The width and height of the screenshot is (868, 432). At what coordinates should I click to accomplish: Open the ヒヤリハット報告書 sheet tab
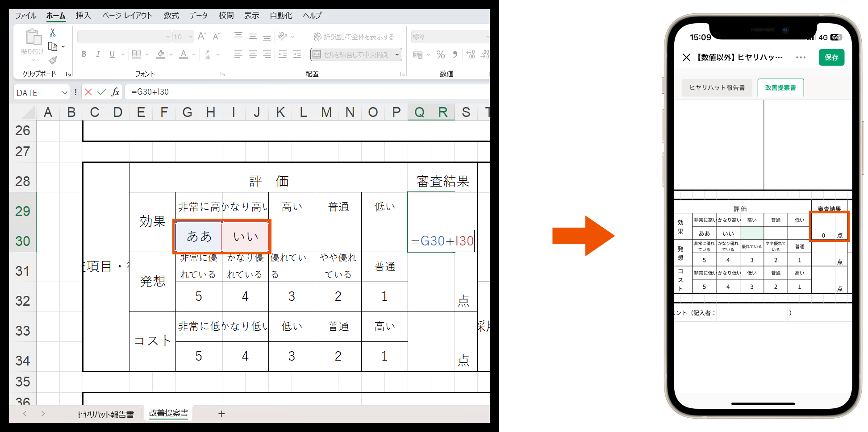pos(106,414)
